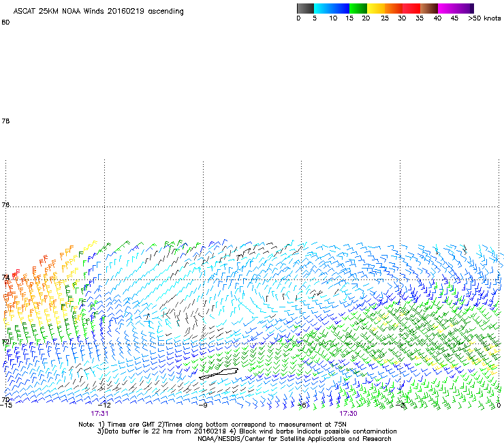The height and width of the screenshot is (443, 504).
Task: Click the note line starting "Note: 1) Times are GMT"
Action: click(212, 425)
